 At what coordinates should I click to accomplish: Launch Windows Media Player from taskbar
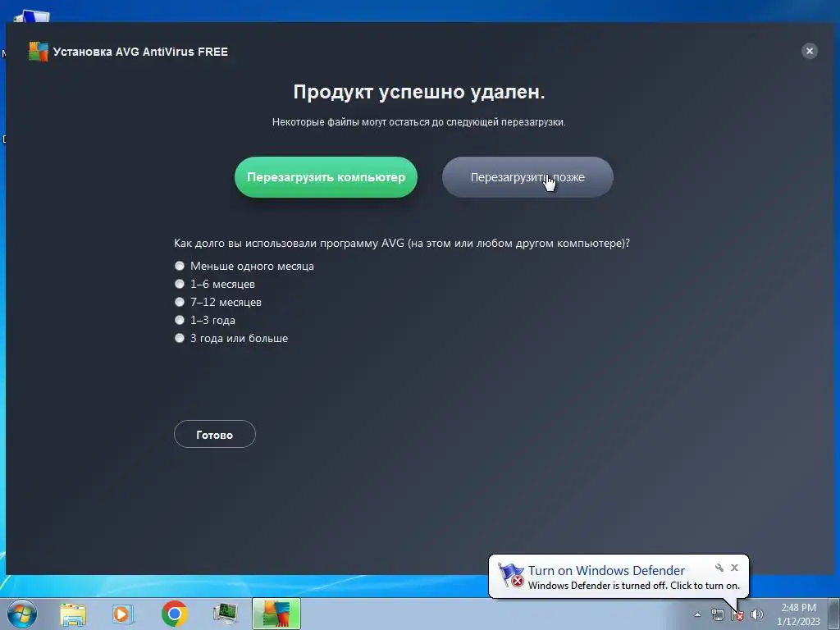[x=123, y=614]
